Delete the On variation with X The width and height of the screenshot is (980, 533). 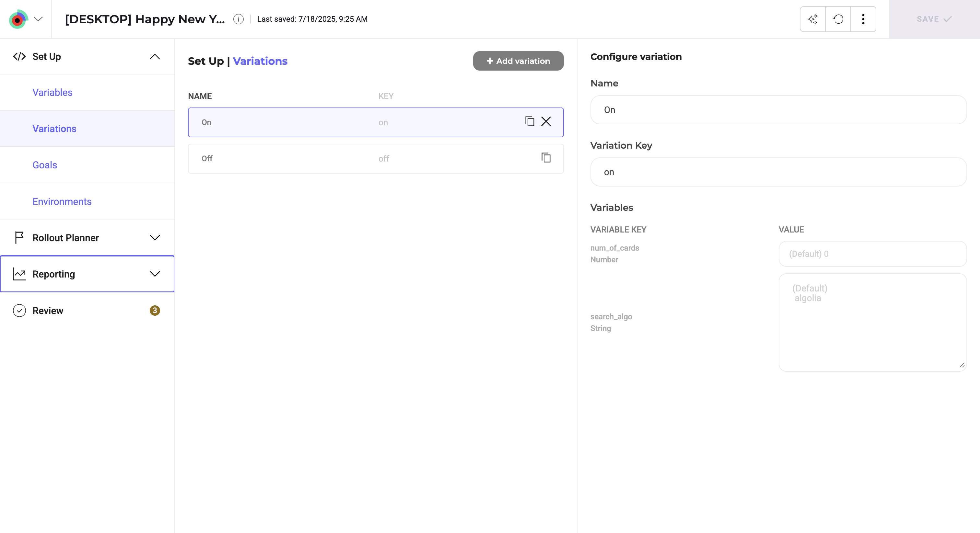click(546, 121)
